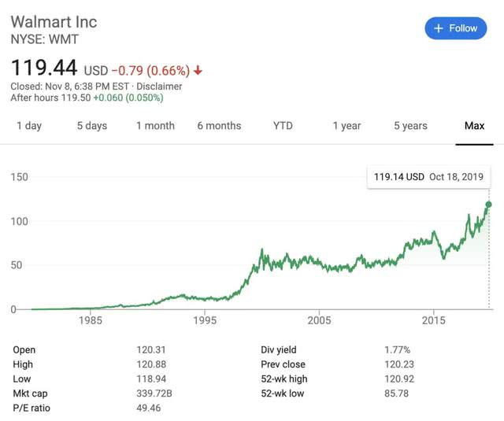Click the plus icon on Follow

tap(438, 28)
